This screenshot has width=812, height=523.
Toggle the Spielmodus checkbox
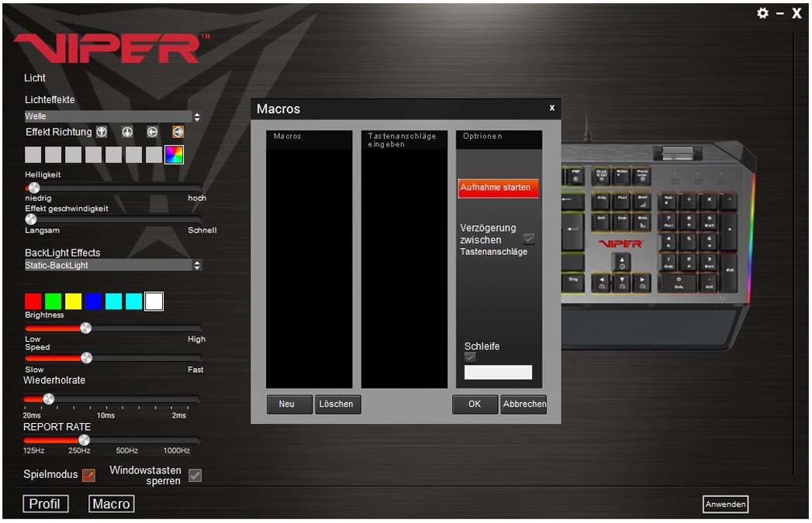tap(89, 475)
